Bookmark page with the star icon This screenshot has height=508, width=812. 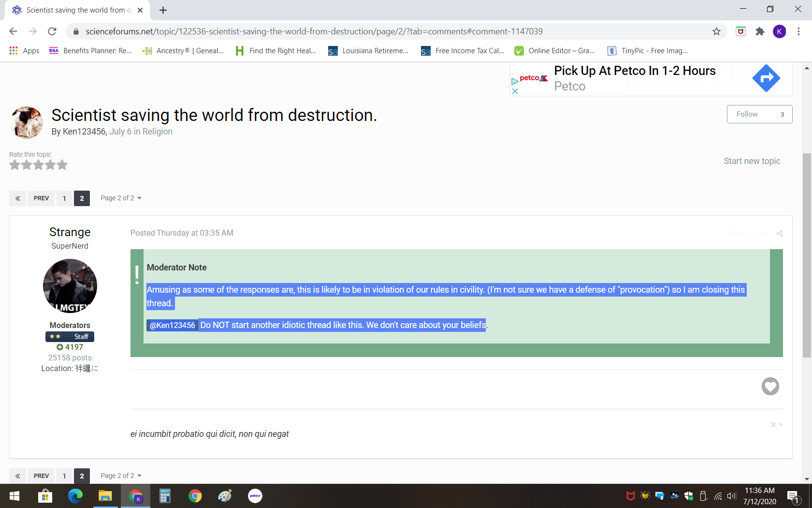point(716,31)
